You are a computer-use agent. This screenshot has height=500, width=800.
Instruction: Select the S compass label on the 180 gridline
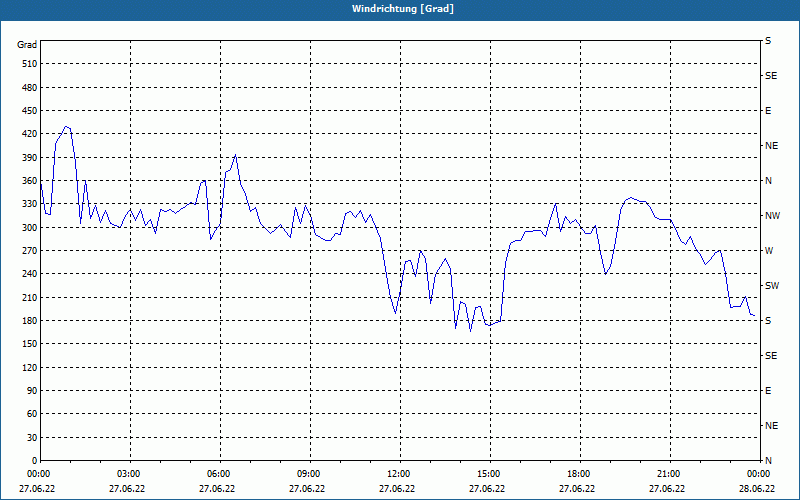pos(768,320)
